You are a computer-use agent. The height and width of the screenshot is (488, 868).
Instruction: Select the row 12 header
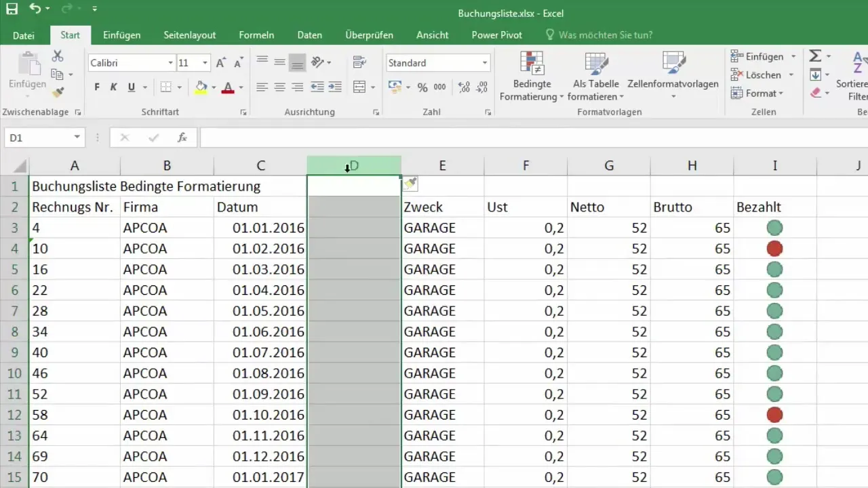pos(14,415)
